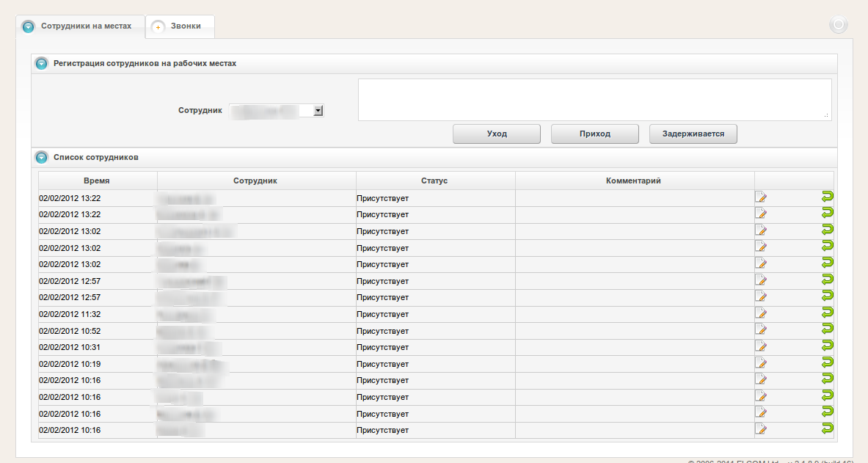The height and width of the screenshot is (463, 868).
Task: Click the round status indicator at top right
Action: [838, 25]
